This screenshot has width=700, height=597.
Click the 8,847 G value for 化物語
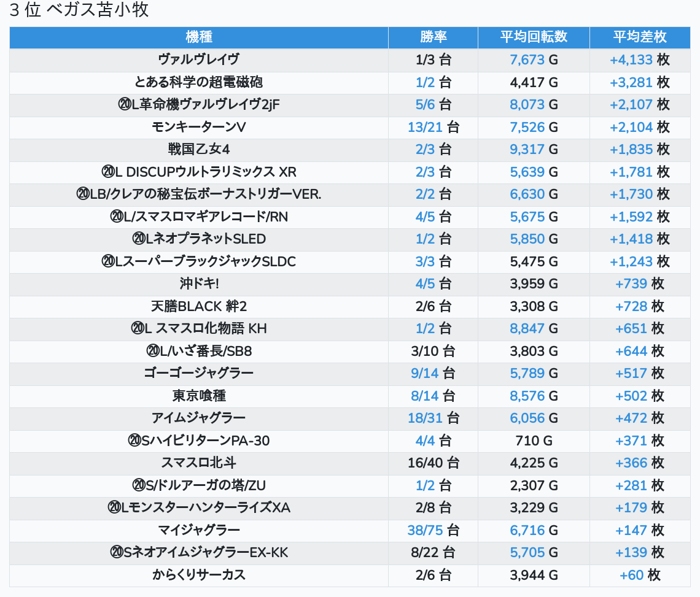(x=533, y=328)
